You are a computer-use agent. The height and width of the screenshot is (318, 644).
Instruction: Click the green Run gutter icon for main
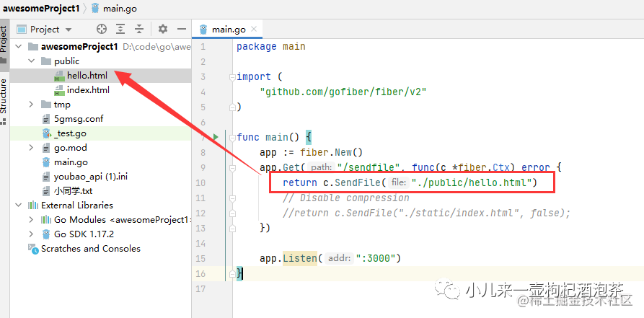point(216,136)
